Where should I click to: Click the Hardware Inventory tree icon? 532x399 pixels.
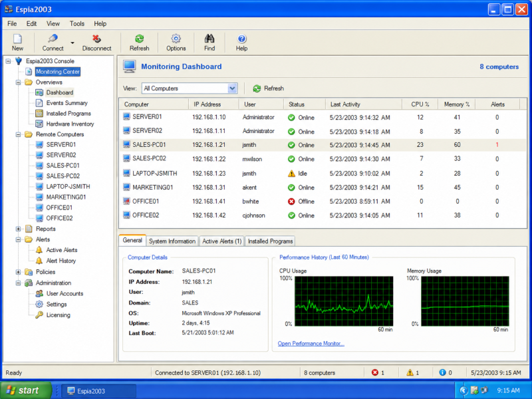coord(39,124)
